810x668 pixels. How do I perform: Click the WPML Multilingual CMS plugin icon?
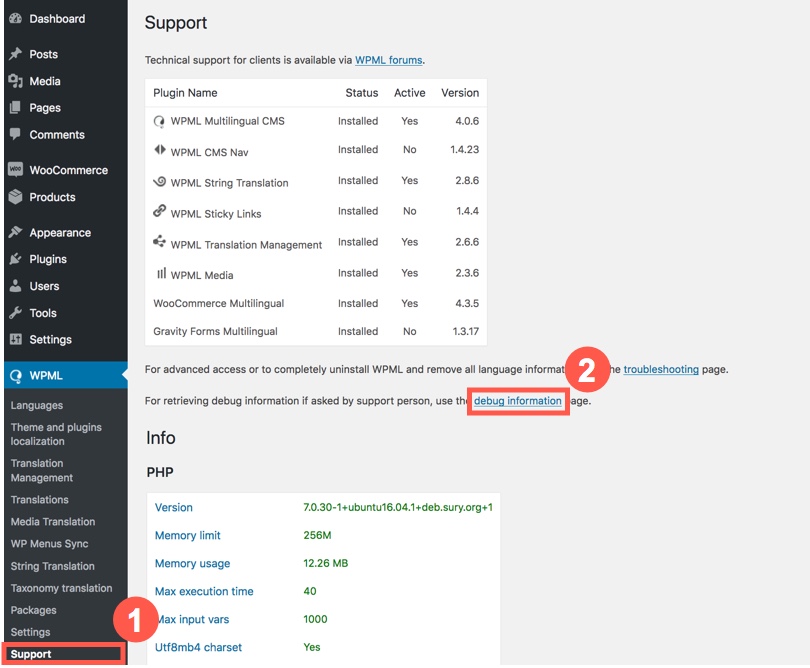click(159, 121)
